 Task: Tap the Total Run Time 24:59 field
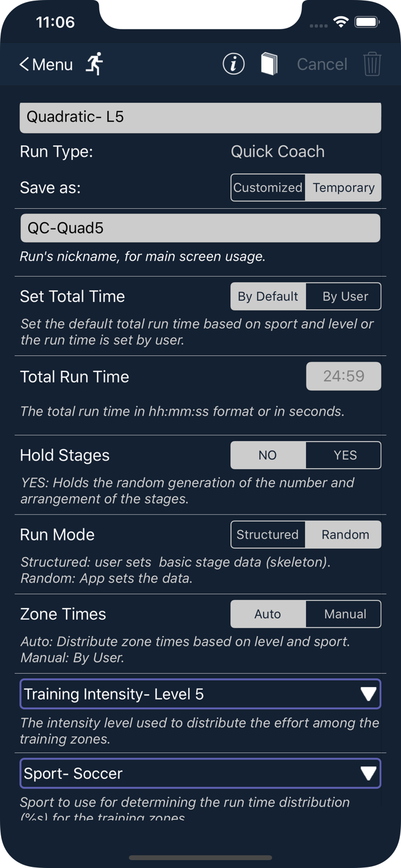click(344, 376)
